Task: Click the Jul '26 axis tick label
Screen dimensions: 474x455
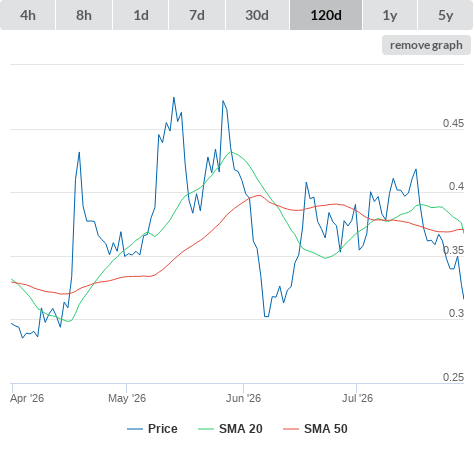Action: [357, 398]
